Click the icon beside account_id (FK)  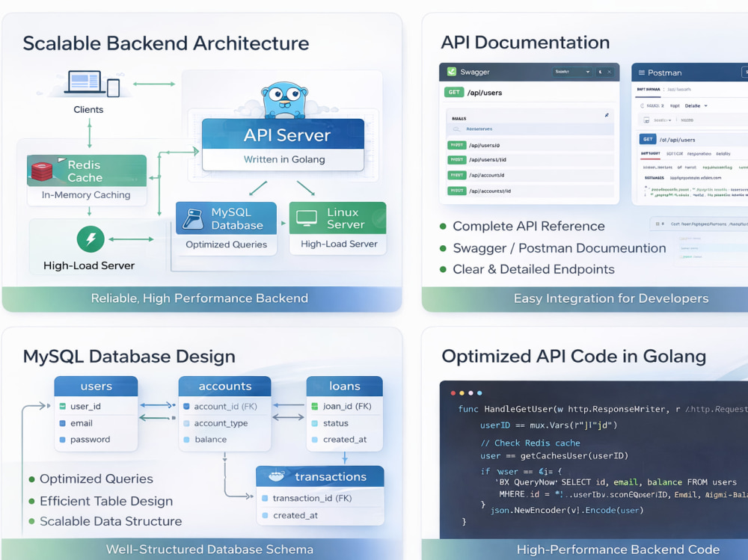click(186, 407)
